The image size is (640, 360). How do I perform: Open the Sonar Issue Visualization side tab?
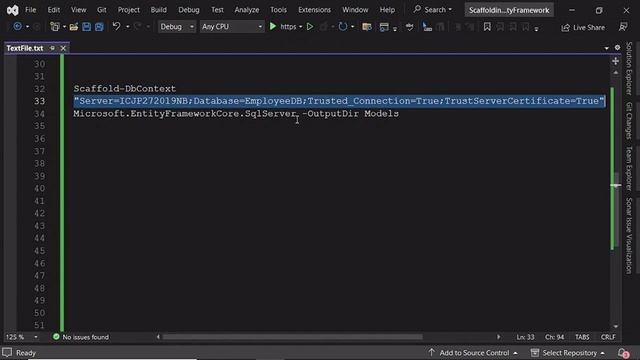(x=629, y=236)
